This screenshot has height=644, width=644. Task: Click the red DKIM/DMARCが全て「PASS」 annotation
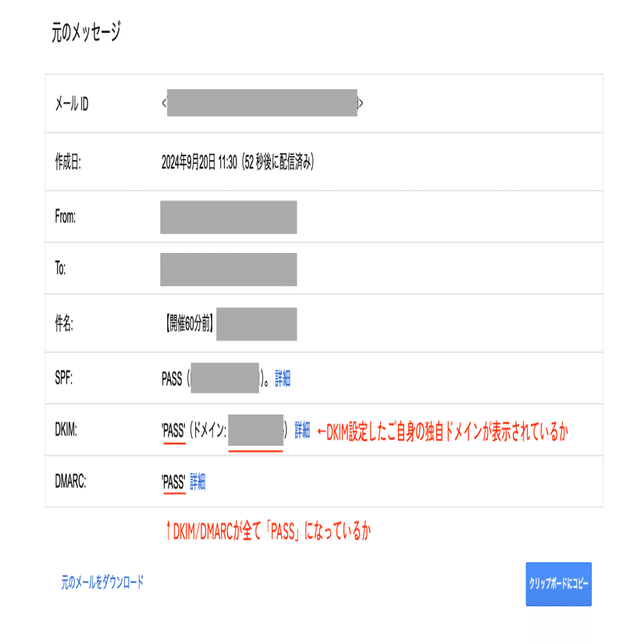(x=267, y=532)
